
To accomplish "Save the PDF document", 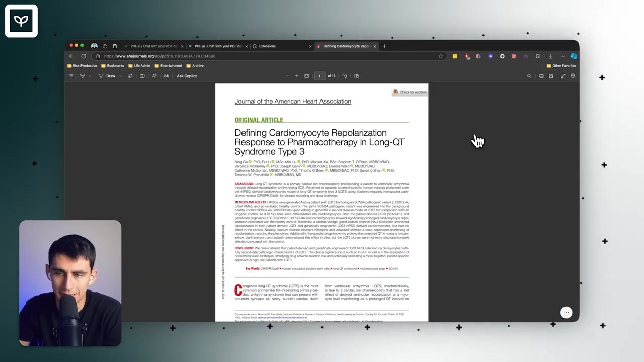I will click(x=551, y=76).
